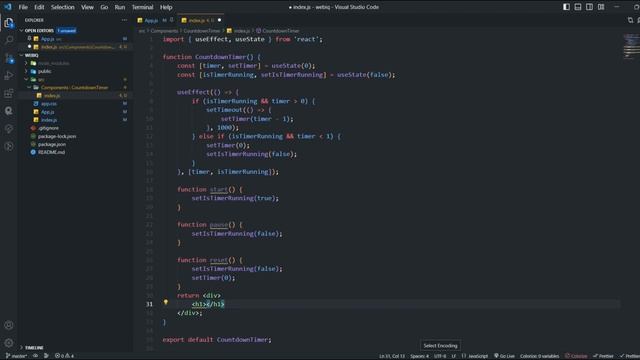Open the View menu
Image resolution: width=640 pixels, height=360 pixels.
tap(87, 7)
